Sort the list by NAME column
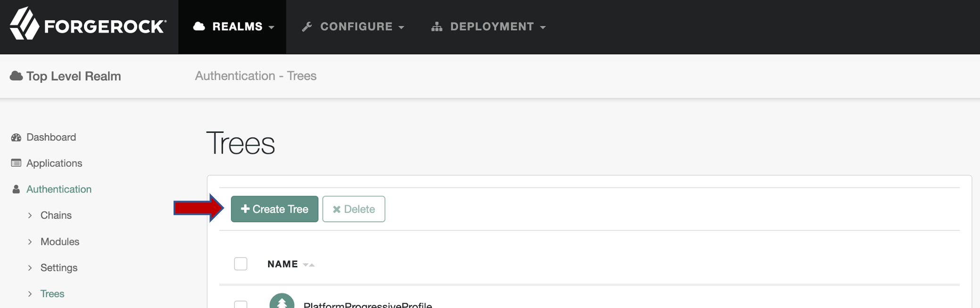Viewport: 980px width, 308px height. click(283, 264)
